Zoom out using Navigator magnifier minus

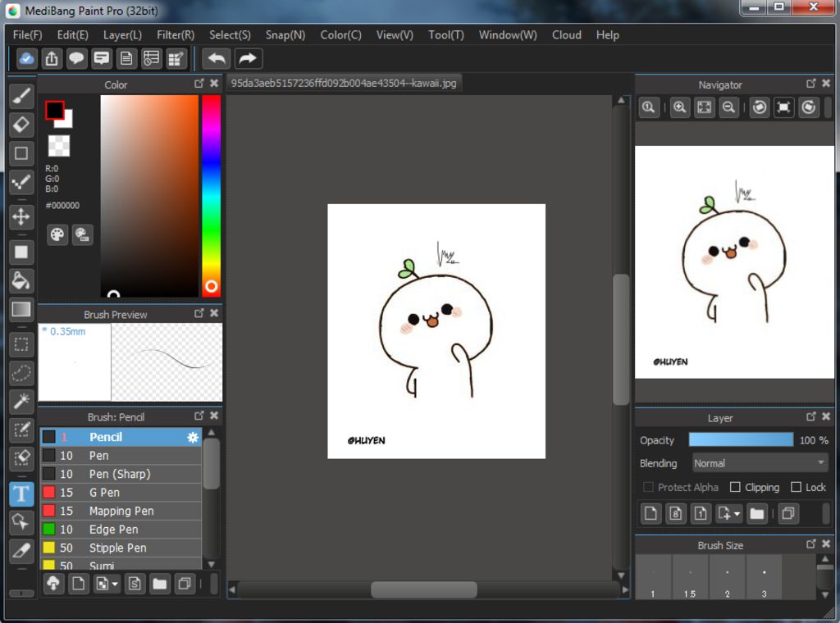728,107
